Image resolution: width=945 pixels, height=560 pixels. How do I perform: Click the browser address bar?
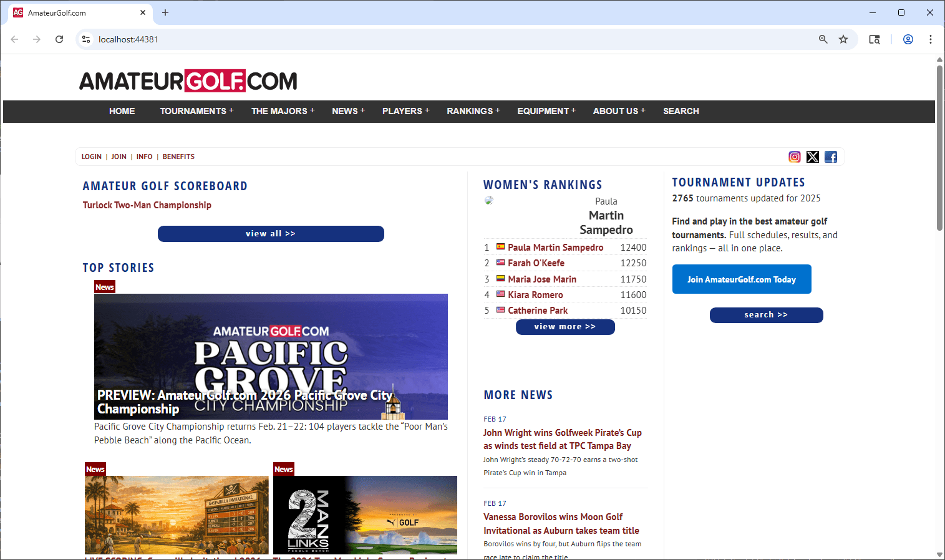[437, 39]
